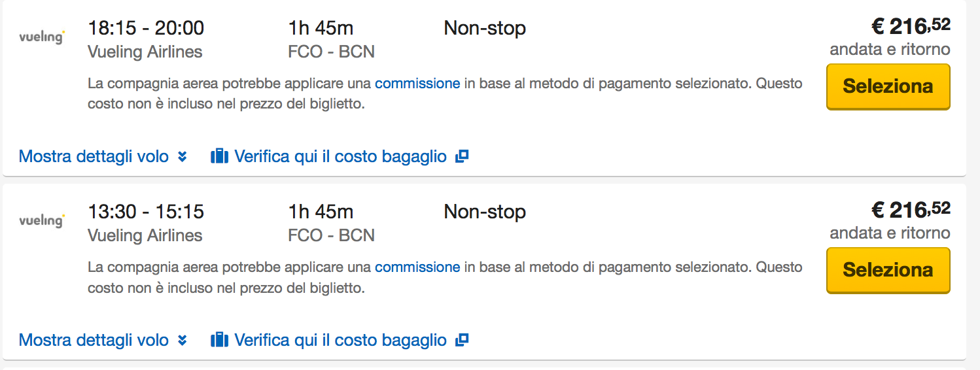Open Verifica qui il costo bagaglio, 13:30 flight

340,341
